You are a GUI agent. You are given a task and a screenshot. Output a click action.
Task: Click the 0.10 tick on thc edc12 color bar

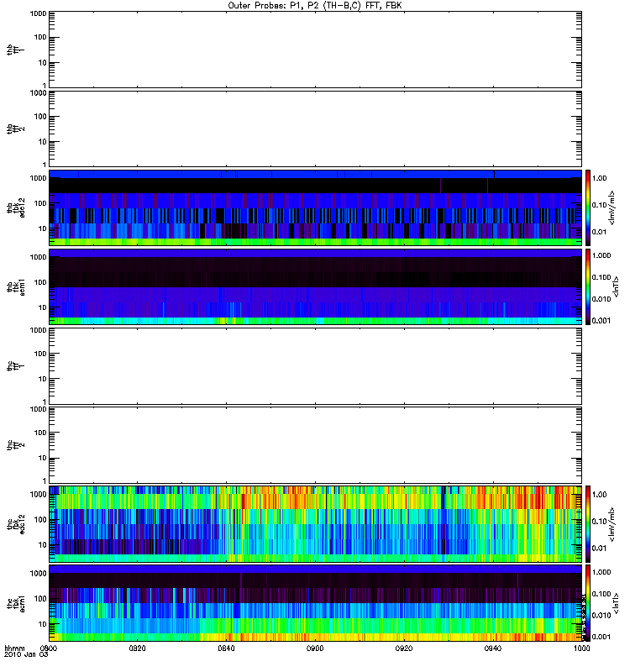[x=599, y=522]
